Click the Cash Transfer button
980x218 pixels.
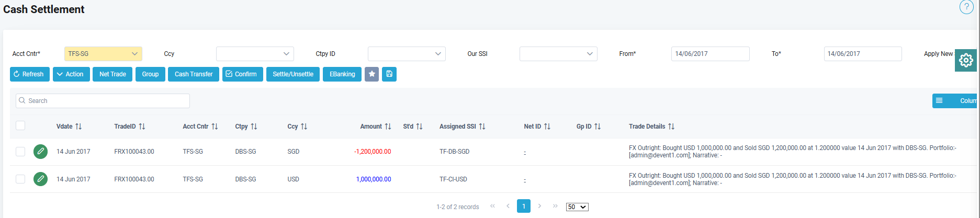click(x=194, y=74)
